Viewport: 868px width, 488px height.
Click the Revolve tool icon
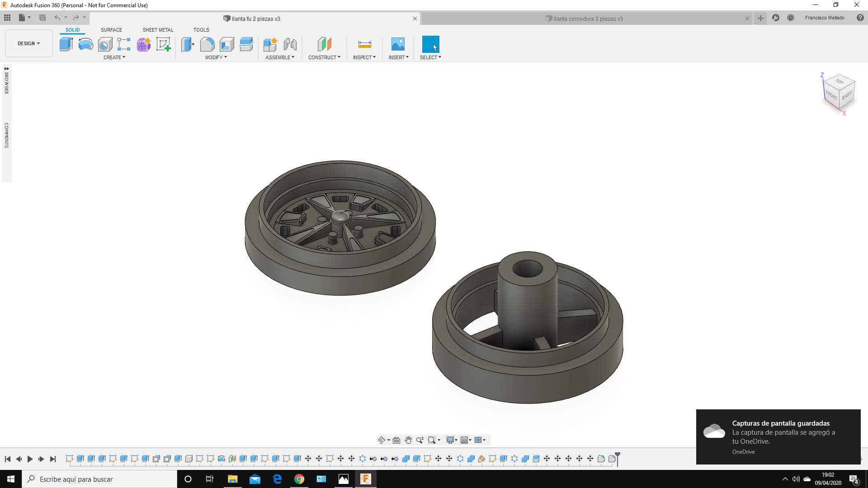pyautogui.click(x=85, y=44)
